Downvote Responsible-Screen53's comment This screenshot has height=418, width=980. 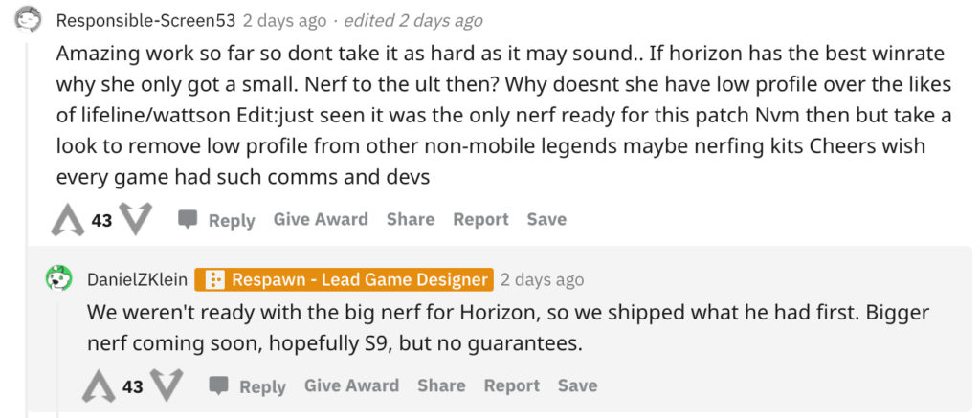136,219
